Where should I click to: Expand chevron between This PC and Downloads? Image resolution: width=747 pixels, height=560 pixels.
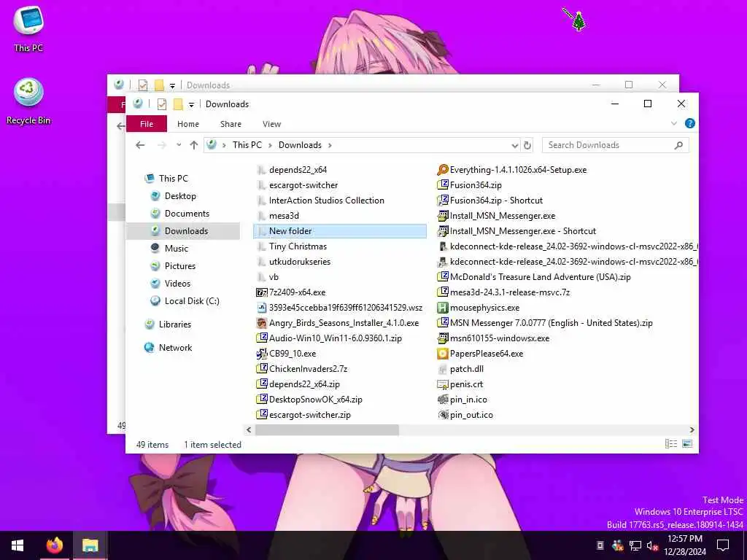tap(271, 145)
